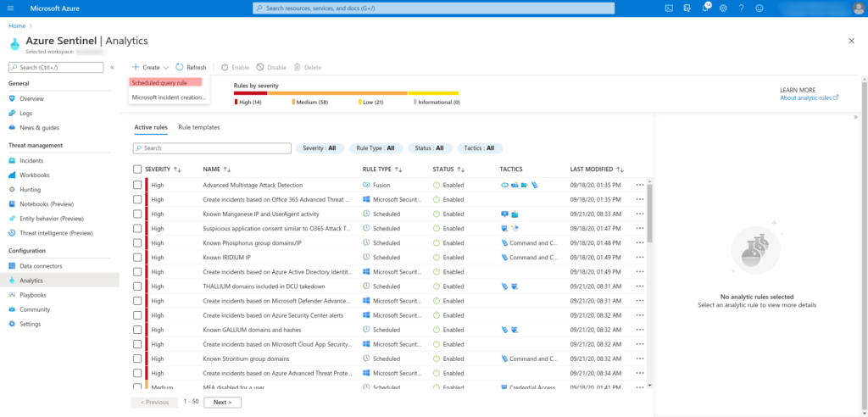Check Advanced Multistage Attack Detection row checkbox
The width and height of the screenshot is (868, 417).
click(137, 185)
